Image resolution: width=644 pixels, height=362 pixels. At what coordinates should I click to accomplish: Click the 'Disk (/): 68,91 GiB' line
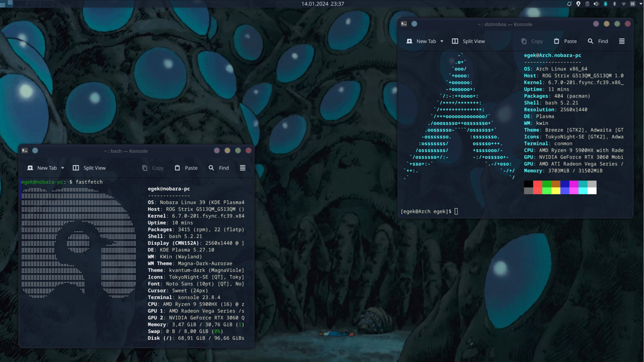click(x=196, y=338)
